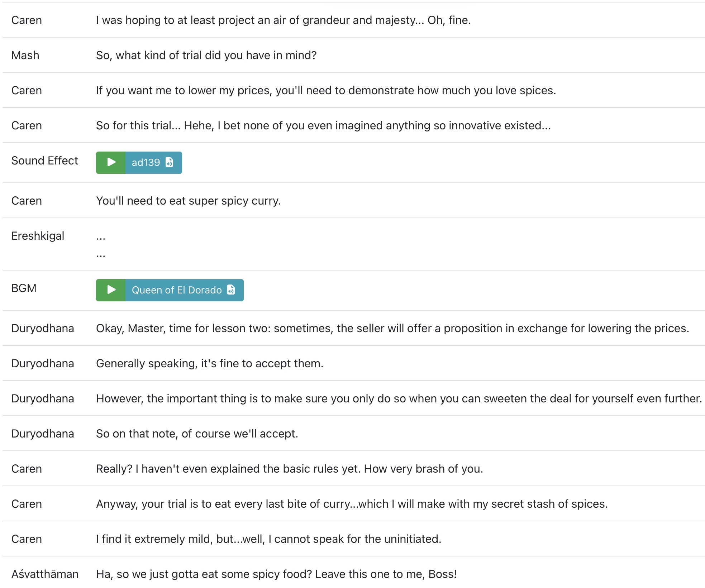705x588 pixels.
Task: Click Caren's "I find it extremely mild" line
Action: pos(269,539)
